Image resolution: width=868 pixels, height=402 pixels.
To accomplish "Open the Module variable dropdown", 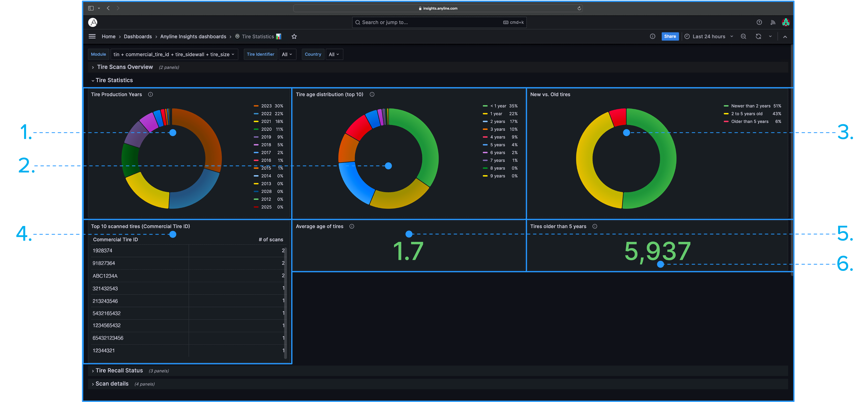I will point(174,54).
